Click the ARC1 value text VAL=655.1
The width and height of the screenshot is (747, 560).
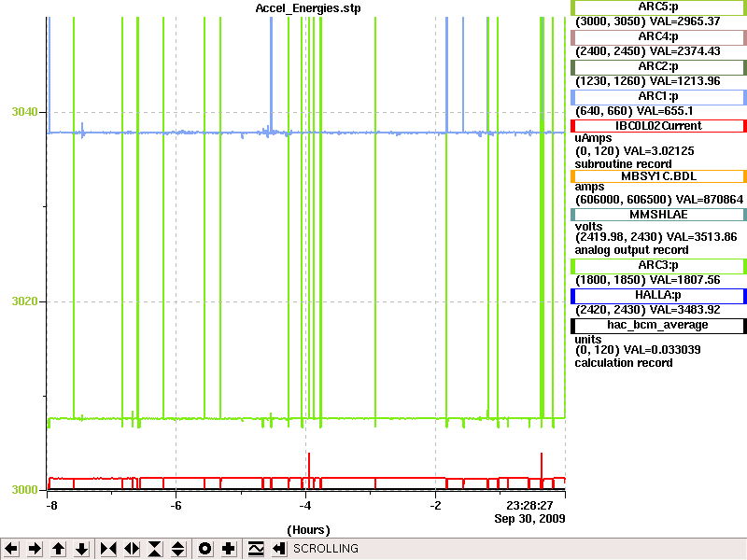click(665, 111)
